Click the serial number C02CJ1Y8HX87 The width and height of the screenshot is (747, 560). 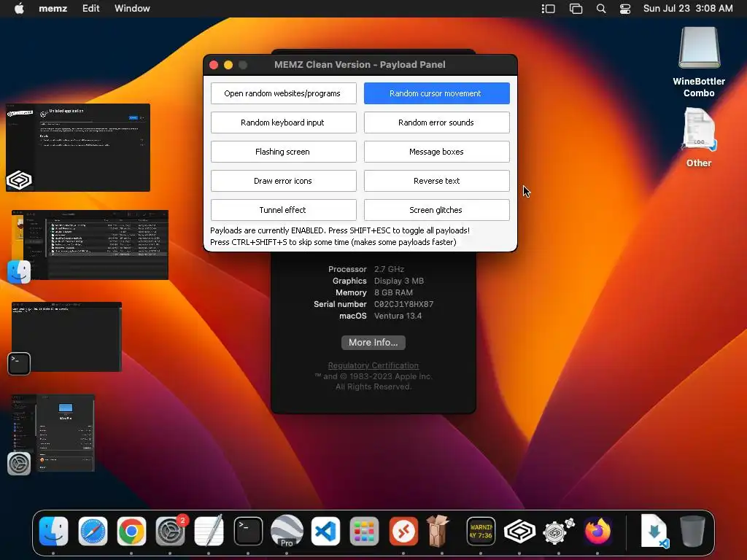coord(403,304)
